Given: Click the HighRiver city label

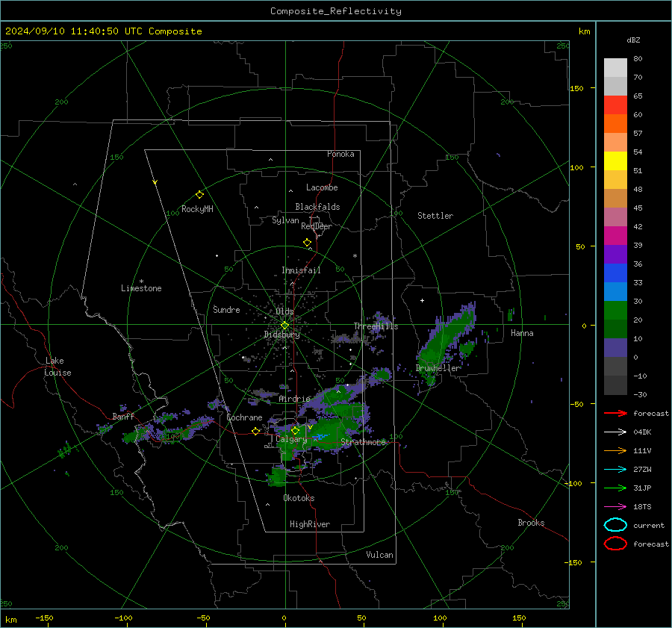Looking at the screenshot, I should click(x=310, y=524).
